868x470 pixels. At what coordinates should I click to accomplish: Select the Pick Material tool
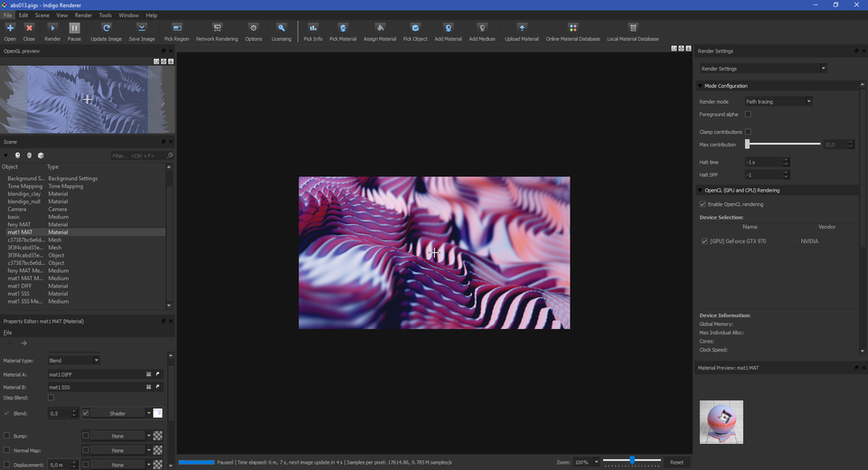click(x=343, y=29)
